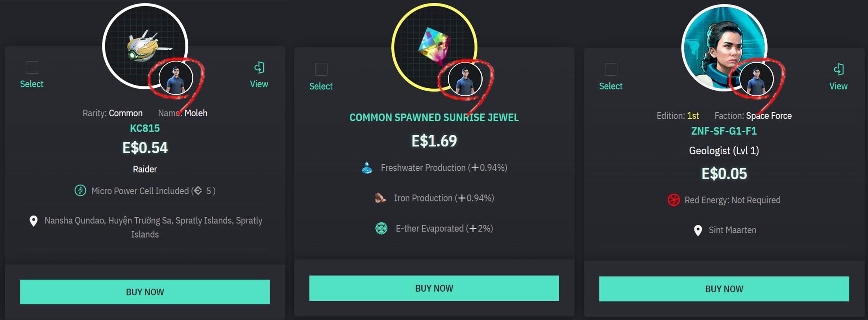The height and width of the screenshot is (320, 868).
Task: Click the View icon on the Geologist card
Action: pyautogui.click(x=838, y=70)
